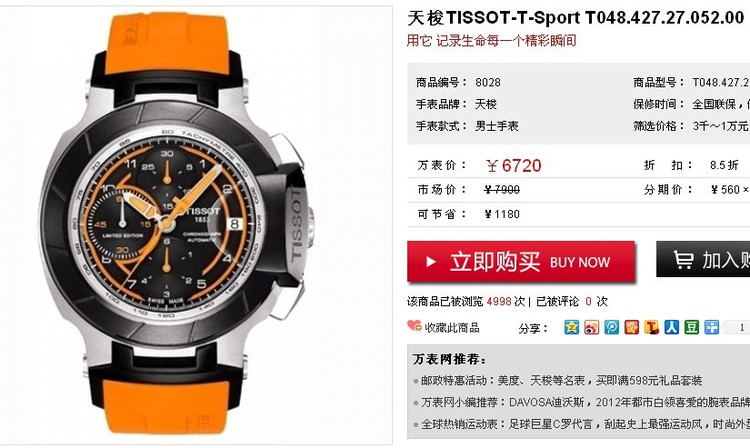Image resolution: width=750 pixels, height=448 pixels.
Task: Click the black 加入购物车 add-to-cart button
Action: click(703, 259)
